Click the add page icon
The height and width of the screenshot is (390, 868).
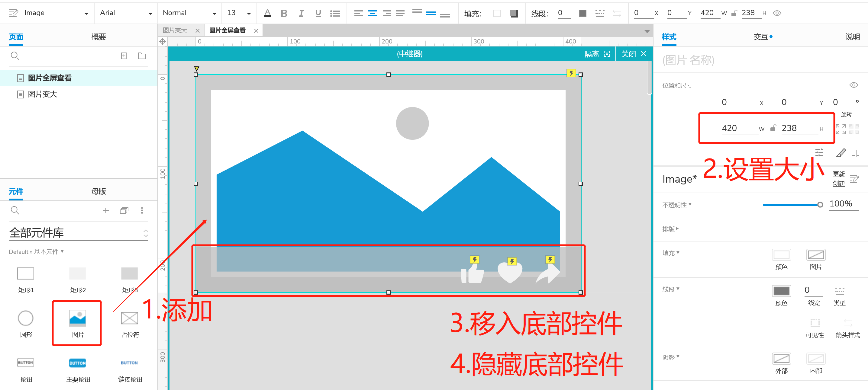click(x=124, y=56)
